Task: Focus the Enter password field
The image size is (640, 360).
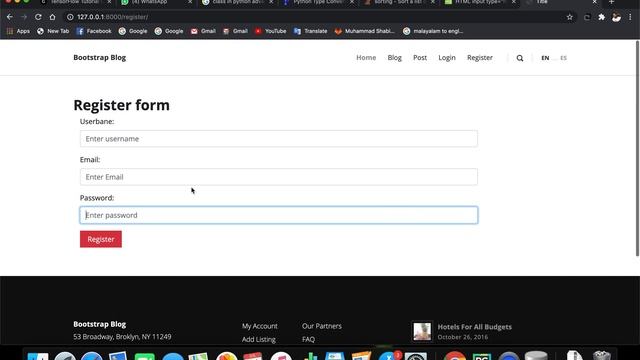Action: click(279, 215)
